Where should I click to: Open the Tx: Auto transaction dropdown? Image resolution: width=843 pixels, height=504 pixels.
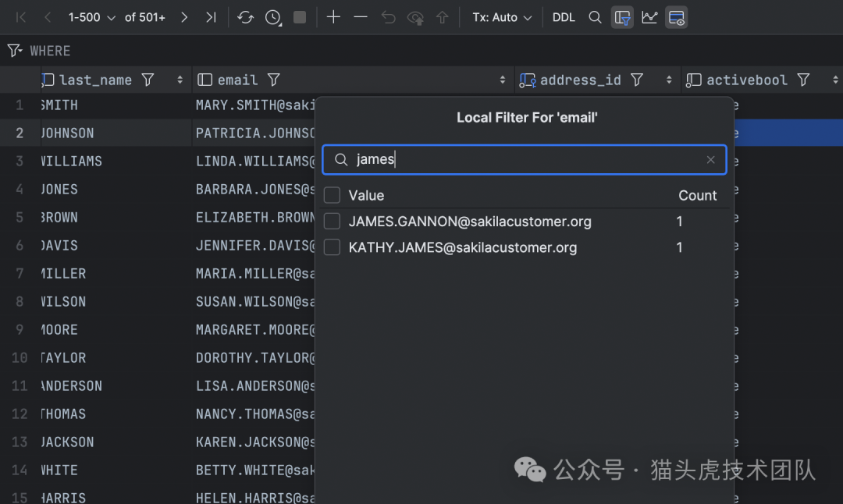coord(502,17)
